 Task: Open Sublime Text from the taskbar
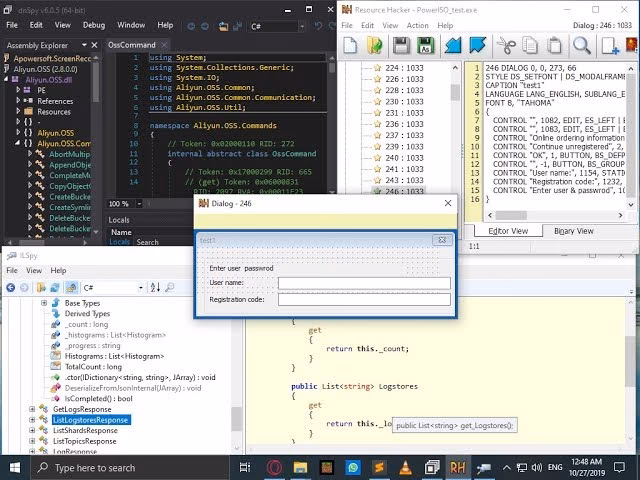[x=379, y=468]
